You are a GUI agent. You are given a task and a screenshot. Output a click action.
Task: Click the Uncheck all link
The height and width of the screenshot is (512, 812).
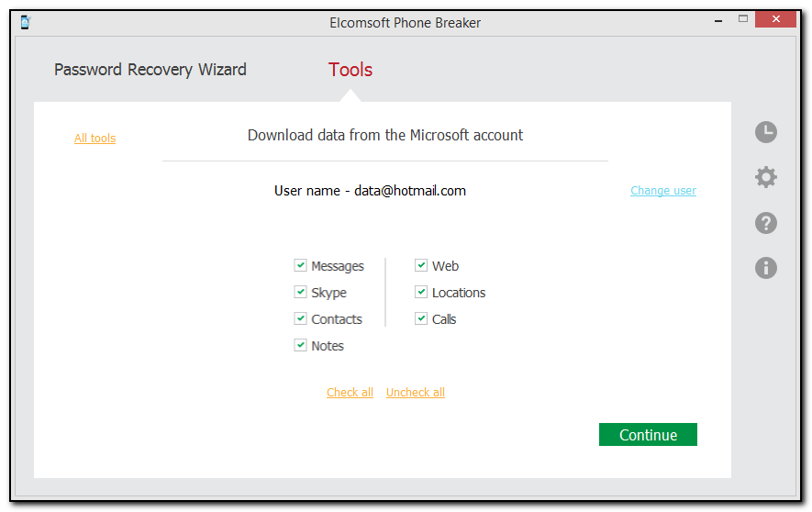415,393
